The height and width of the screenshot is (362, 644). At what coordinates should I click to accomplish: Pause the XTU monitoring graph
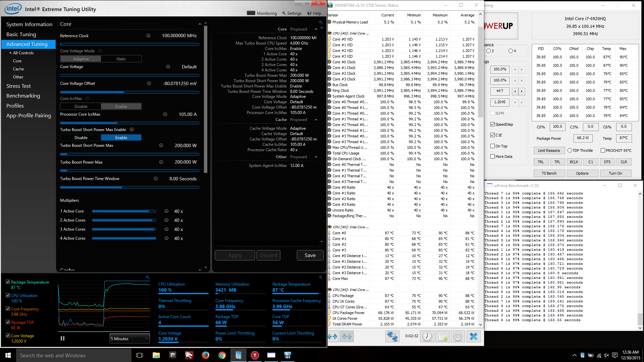click(62, 339)
